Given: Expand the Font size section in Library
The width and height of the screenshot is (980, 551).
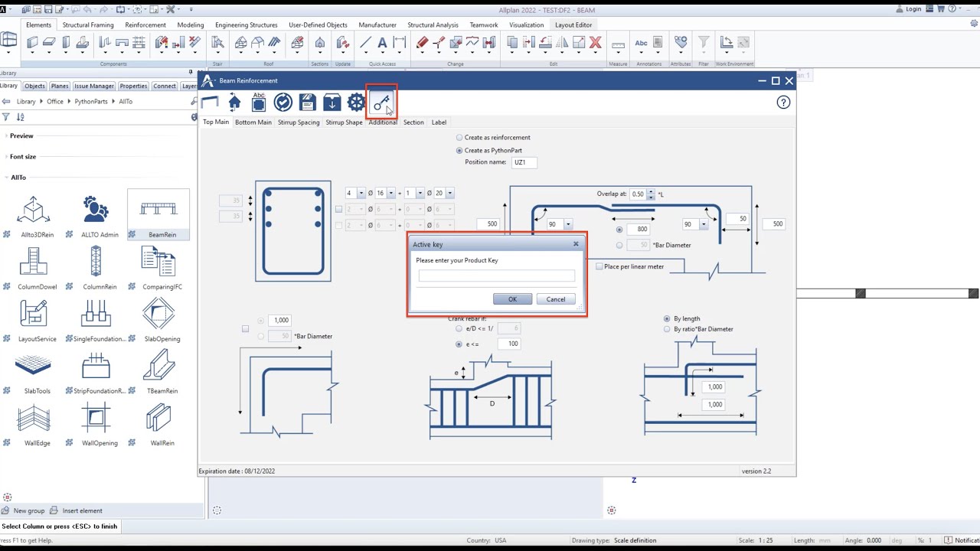Looking at the screenshot, I should 23,156.
